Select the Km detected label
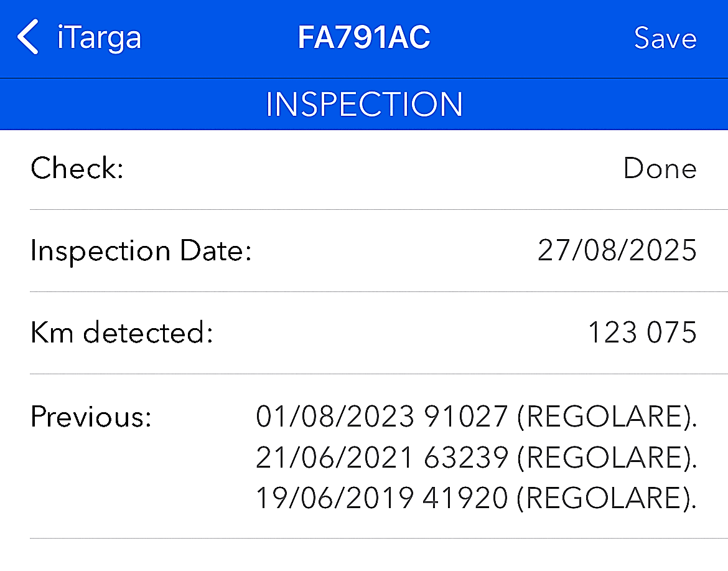Viewport: 728px width, 571px height. (122, 333)
